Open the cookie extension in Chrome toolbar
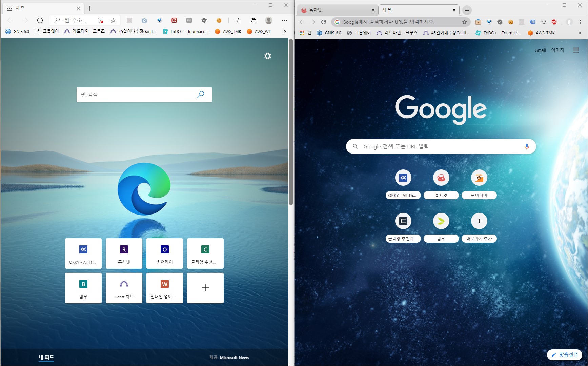 511,22
